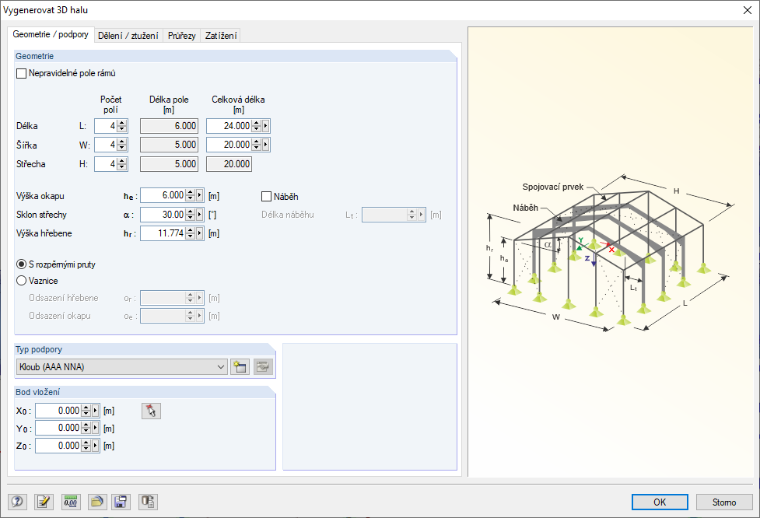Click spinner of Z0 value
Viewport: 760px width, 518px height.
(86, 446)
